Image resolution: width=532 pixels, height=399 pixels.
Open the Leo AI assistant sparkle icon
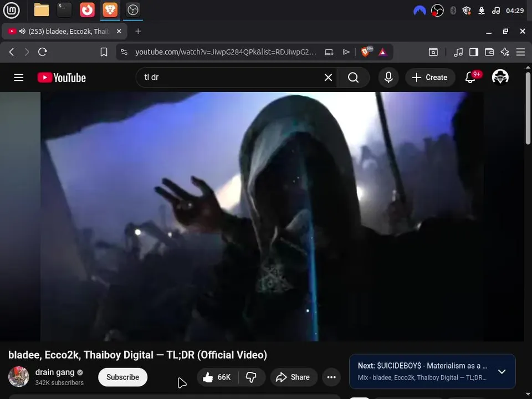point(505,52)
